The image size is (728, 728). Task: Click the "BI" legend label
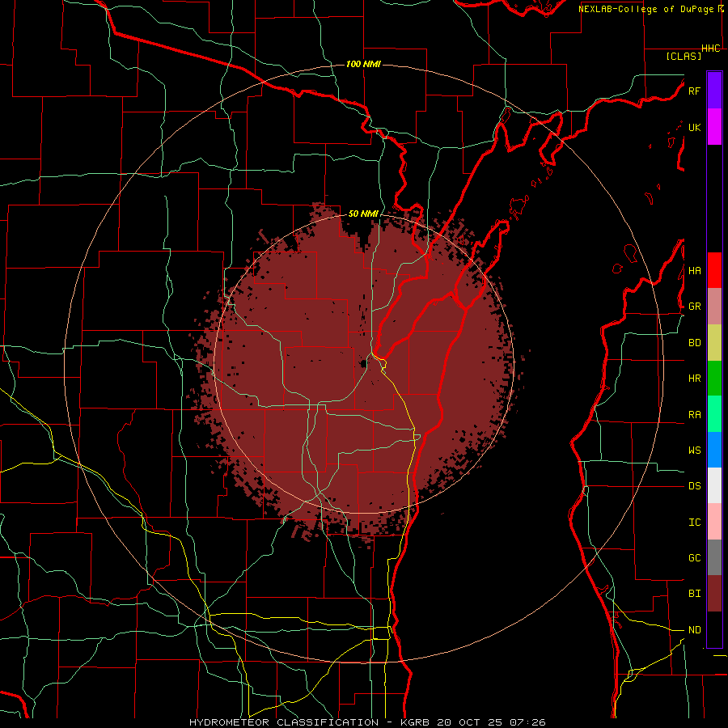[x=694, y=594]
